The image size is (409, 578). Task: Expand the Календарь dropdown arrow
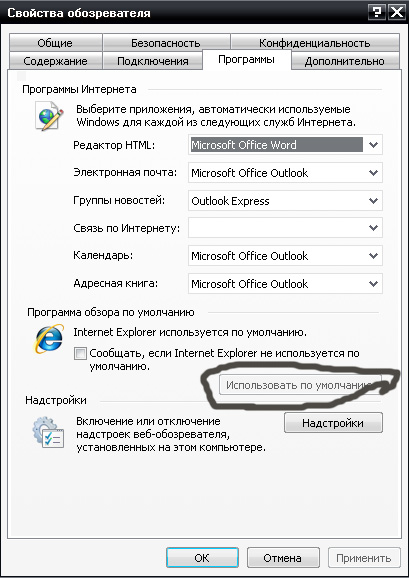click(x=373, y=255)
